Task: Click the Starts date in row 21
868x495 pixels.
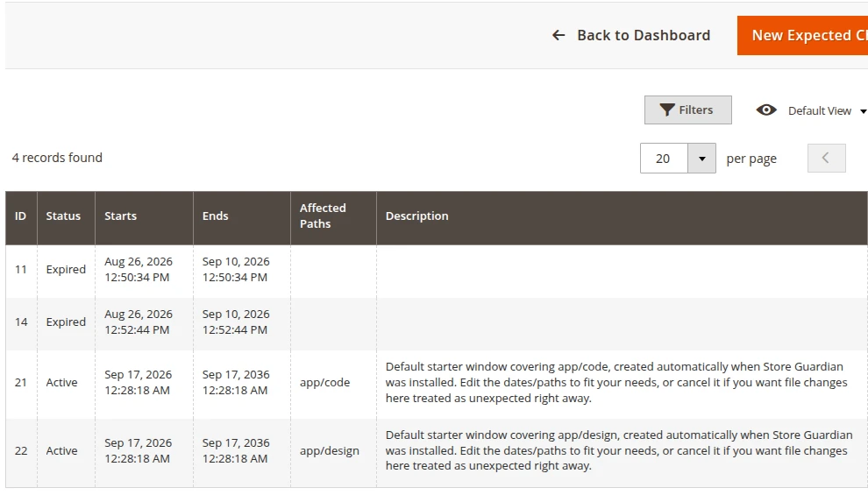Action: (138, 382)
